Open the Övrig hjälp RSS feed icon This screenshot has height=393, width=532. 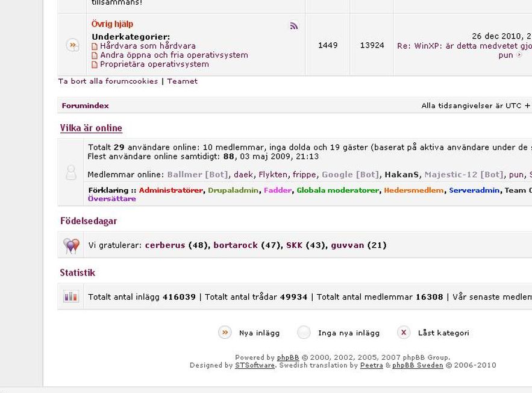click(x=294, y=26)
